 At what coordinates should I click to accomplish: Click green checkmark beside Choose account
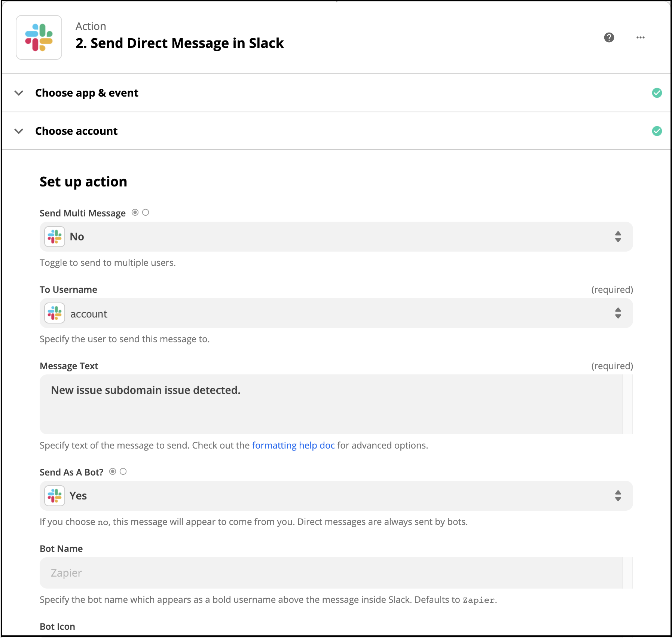[657, 131]
